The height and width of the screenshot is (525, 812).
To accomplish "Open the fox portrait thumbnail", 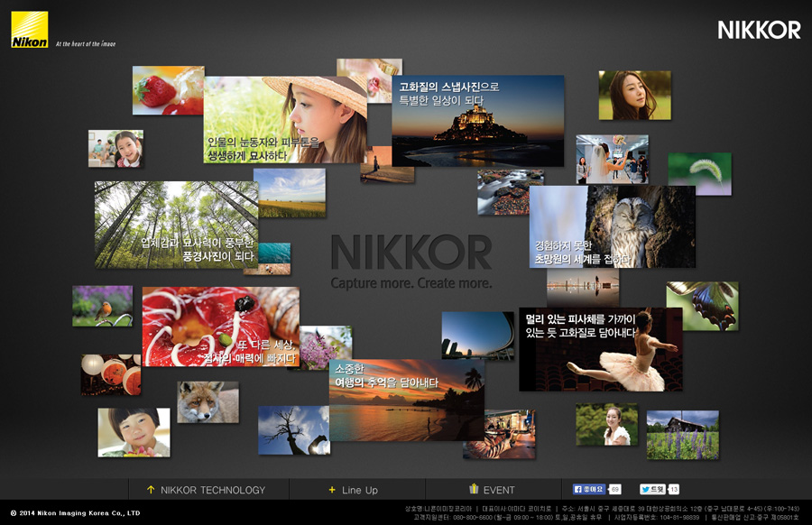I will click(208, 402).
